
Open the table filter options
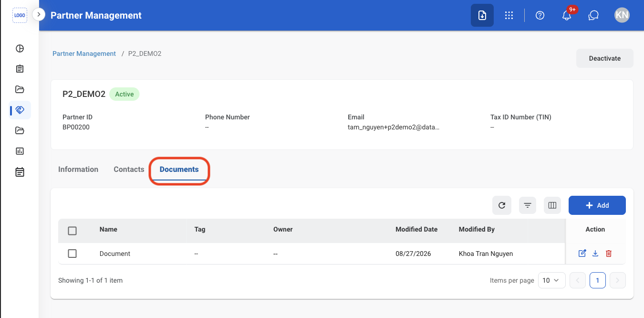click(x=528, y=205)
